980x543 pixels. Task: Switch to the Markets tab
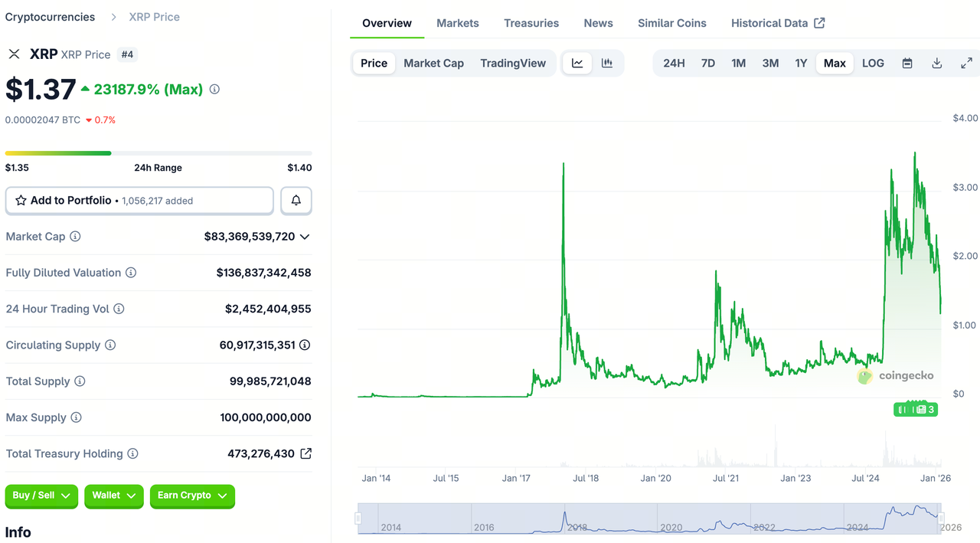click(457, 23)
